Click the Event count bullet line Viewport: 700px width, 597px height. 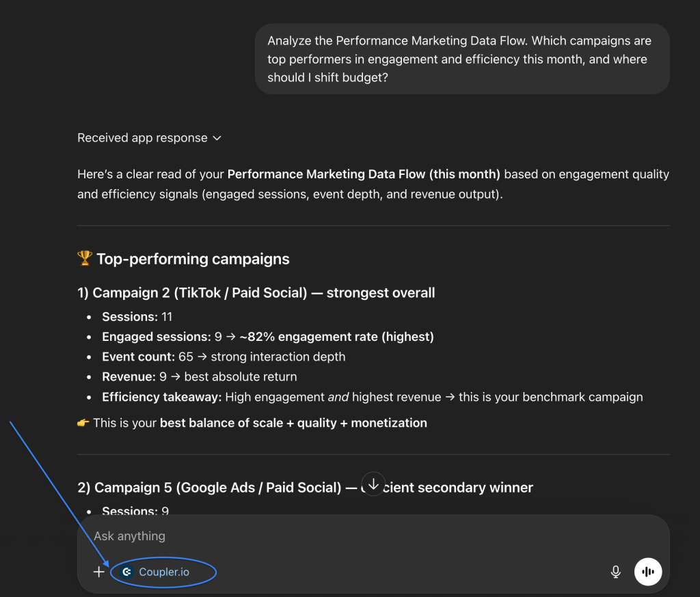(x=224, y=357)
